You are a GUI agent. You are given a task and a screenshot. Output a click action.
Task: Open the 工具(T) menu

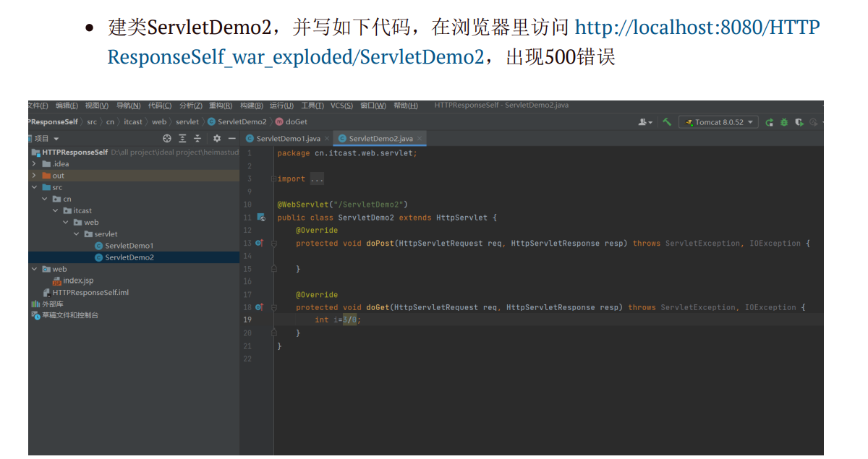click(313, 106)
